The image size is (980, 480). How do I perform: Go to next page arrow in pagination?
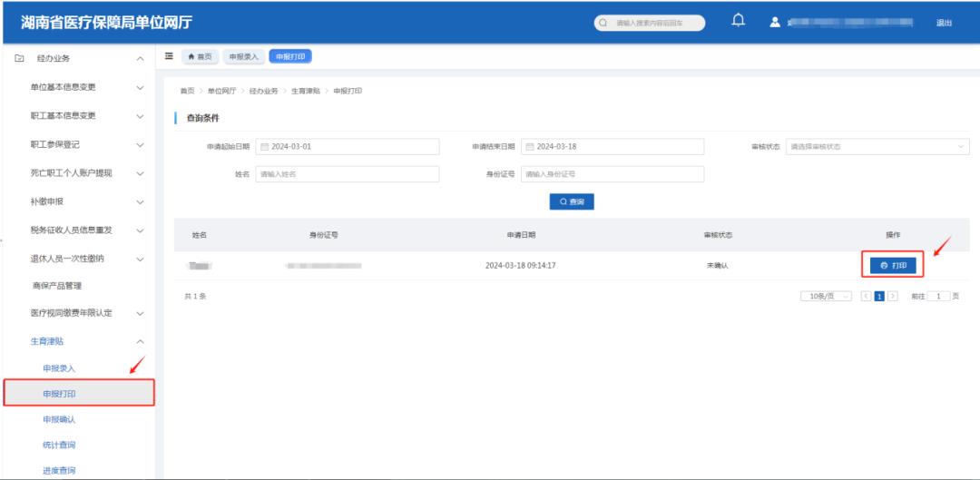click(893, 297)
